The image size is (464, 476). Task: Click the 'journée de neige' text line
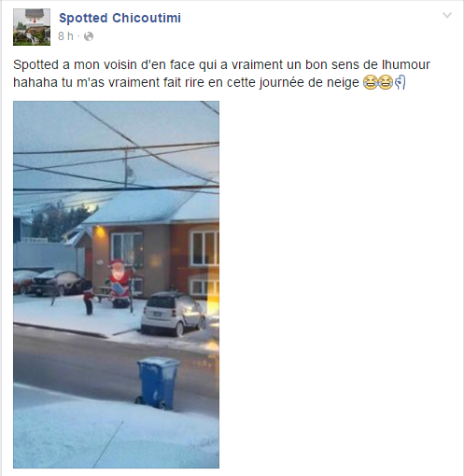[309, 83]
